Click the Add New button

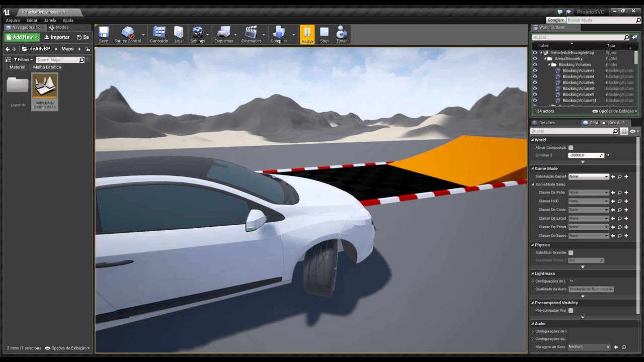(x=22, y=37)
